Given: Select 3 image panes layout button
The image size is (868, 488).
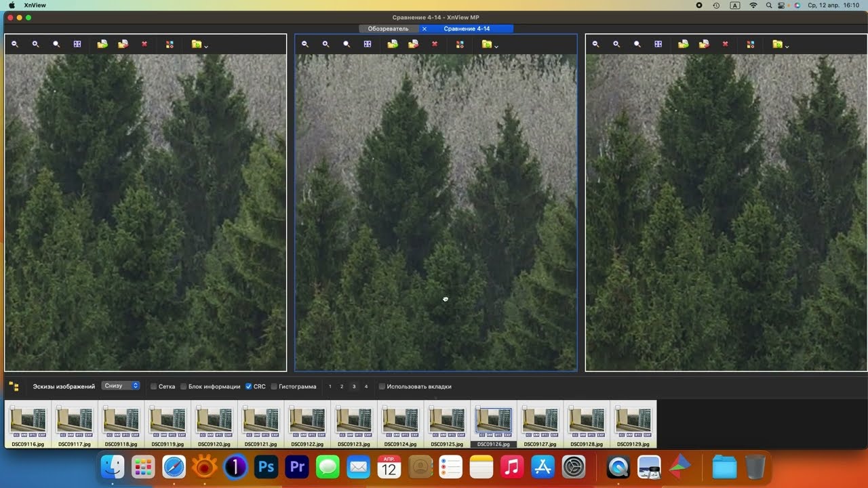Looking at the screenshot, I should tap(354, 386).
